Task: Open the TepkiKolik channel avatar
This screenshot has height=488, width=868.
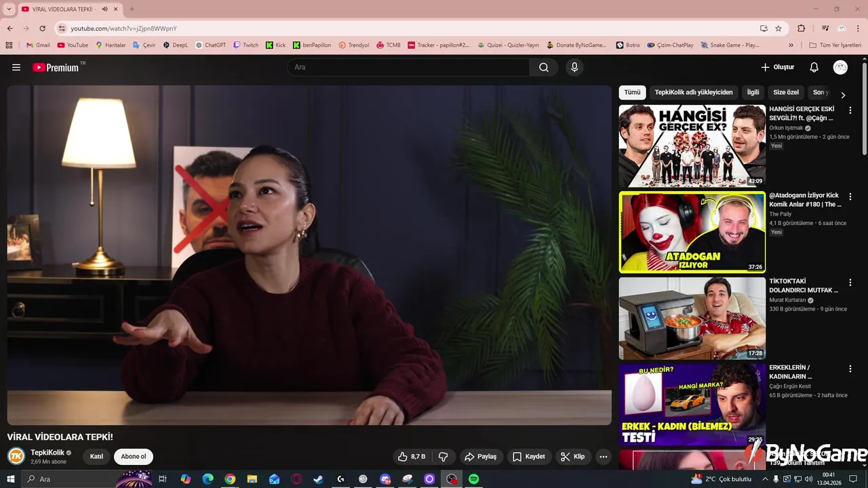Action: click(x=16, y=456)
